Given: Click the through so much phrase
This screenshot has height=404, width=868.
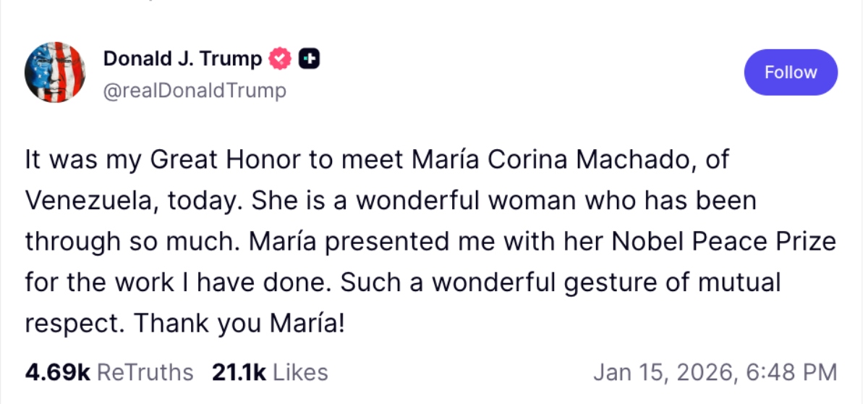Looking at the screenshot, I should click(x=118, y=241).
